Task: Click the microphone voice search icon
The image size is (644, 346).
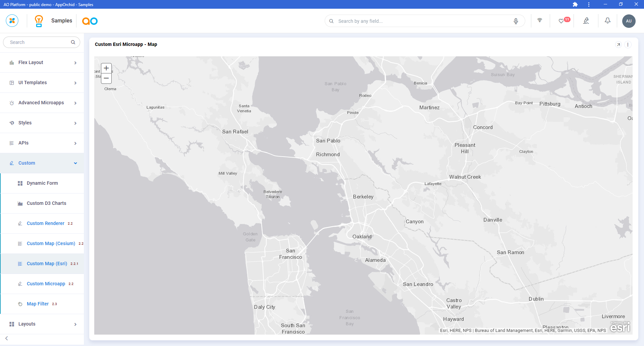Action: click(x=516, y=21)
